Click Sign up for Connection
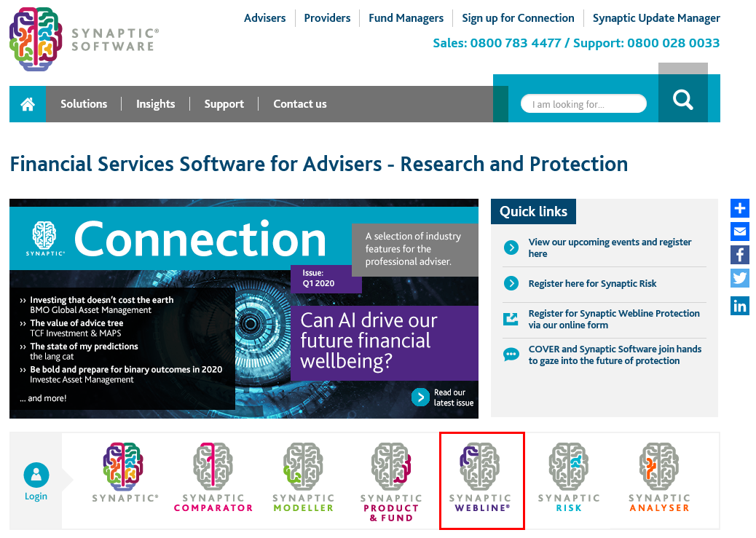 [519, 18]
